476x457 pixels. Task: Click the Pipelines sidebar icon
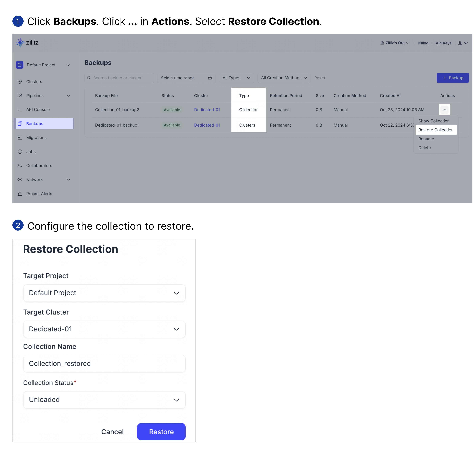tap(20, 95)
